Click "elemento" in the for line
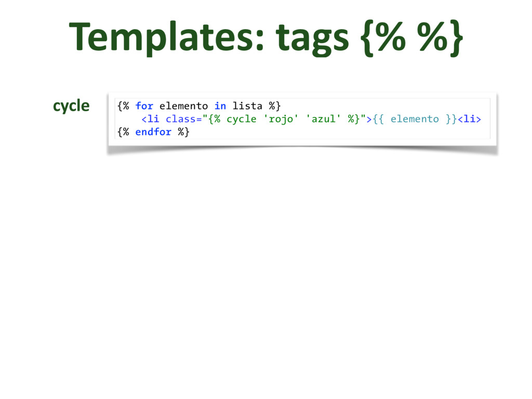 183,106
